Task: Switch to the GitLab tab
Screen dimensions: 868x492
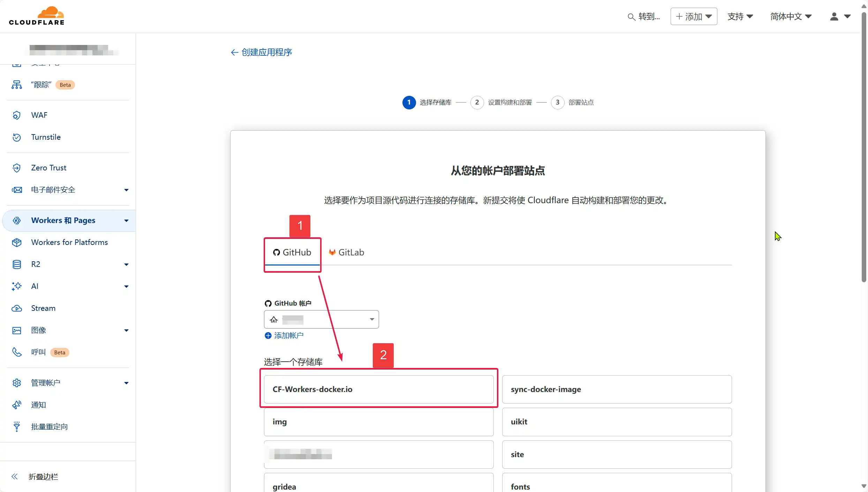Action: [x=346, y=252]
